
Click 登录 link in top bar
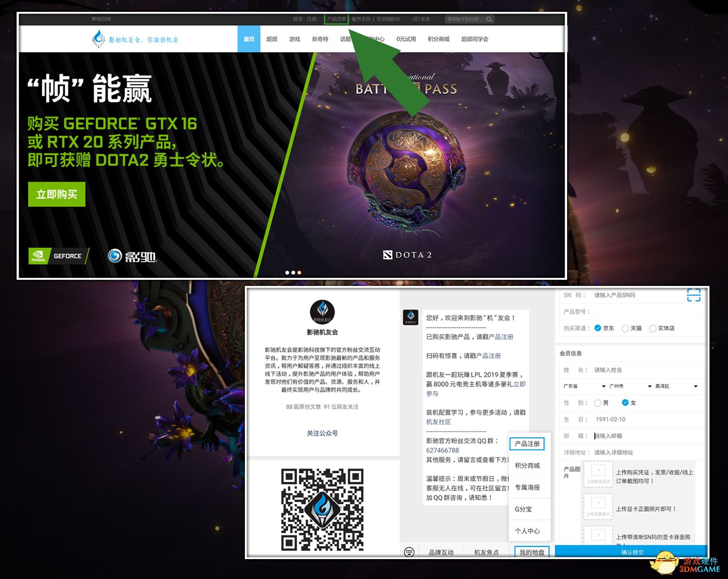pyautogui.click(x=298, y=19)
